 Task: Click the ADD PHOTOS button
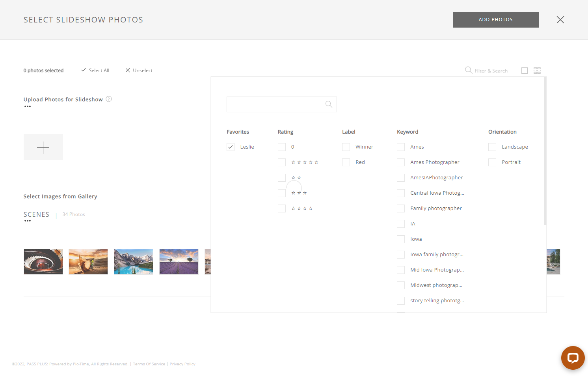pos(496,20)
